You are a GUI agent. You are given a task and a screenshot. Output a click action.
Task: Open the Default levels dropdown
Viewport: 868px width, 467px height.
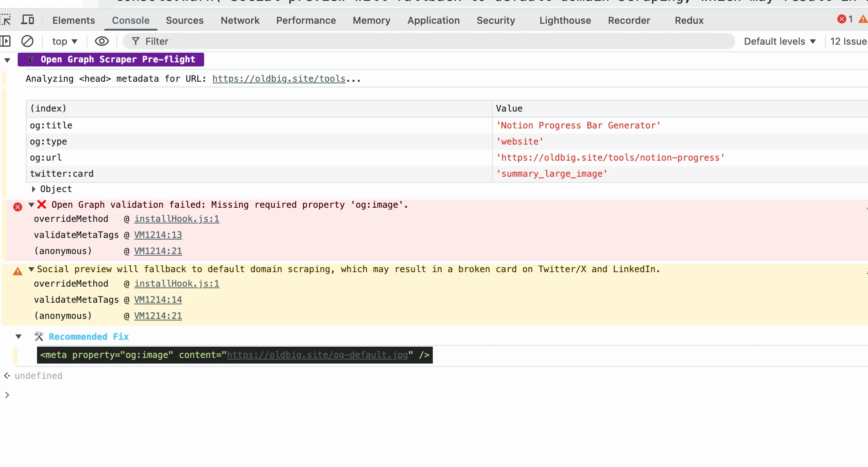[x=779, y=41]
